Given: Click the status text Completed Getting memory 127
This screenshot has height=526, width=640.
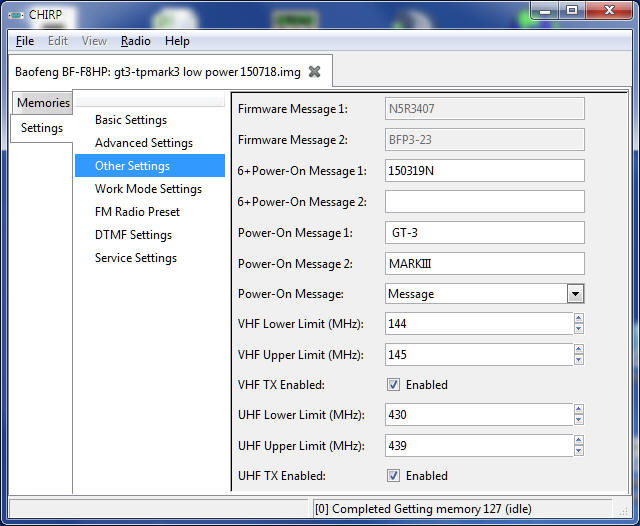Looking at the screenshot, I should tap(423, 509).
